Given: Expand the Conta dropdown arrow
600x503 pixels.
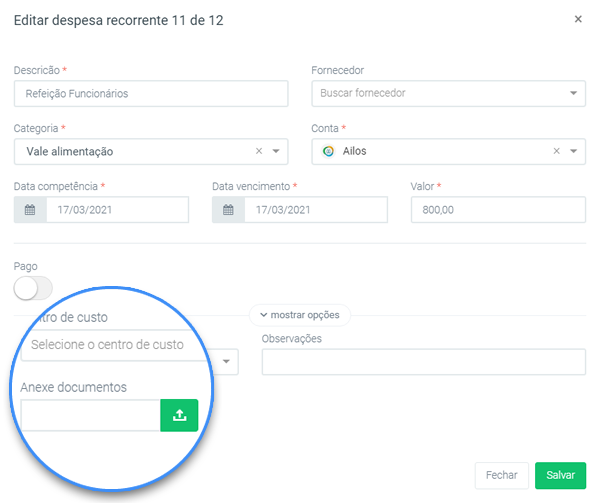Looking at the screenshot, I should point(574,151).
